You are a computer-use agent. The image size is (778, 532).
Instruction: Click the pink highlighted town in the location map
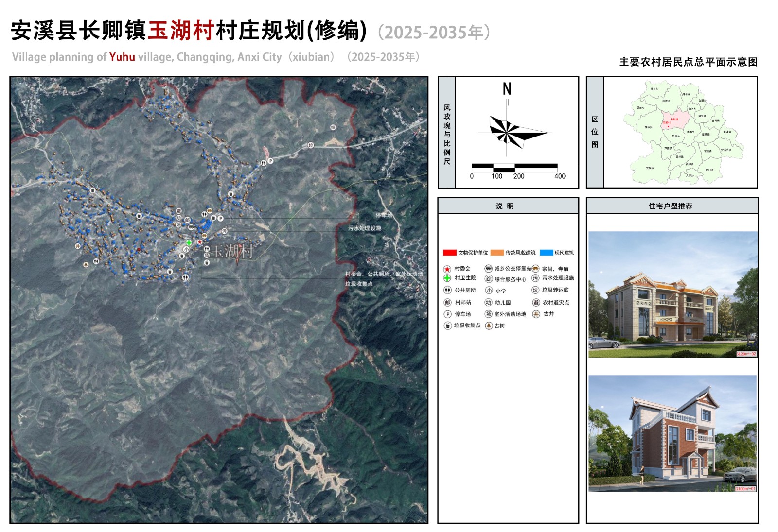[x=675, y=119]
